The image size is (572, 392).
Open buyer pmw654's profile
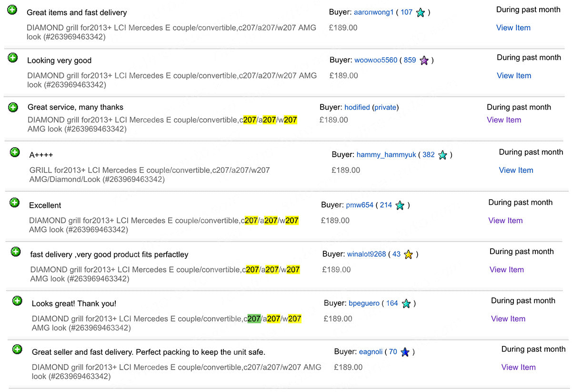coord(360,205)
